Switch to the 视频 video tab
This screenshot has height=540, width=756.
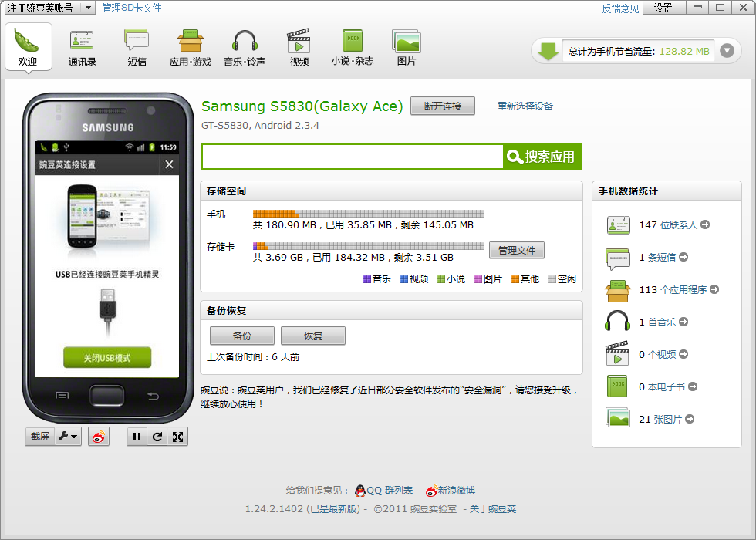pos(299,47)
